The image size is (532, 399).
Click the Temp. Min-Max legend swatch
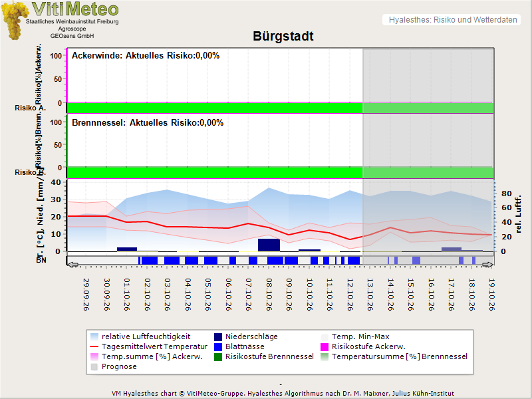[325, 336]
